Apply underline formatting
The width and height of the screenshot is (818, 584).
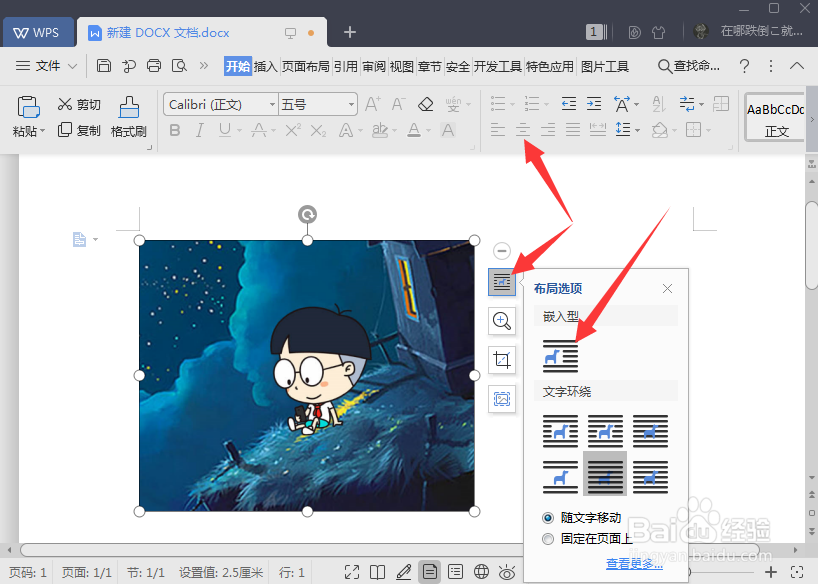[225, 130]
